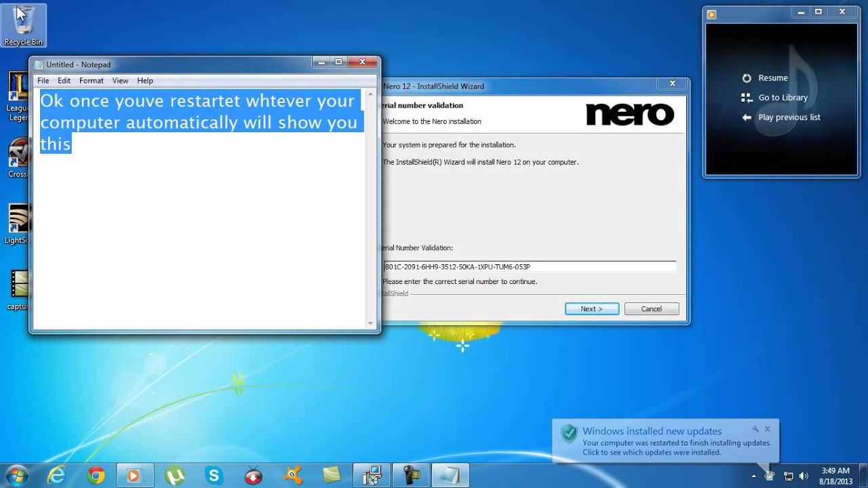Screen dimensions: 868x488
Task: Switch to the Nero installer taskbar button
Action: [x=372, y=476]
